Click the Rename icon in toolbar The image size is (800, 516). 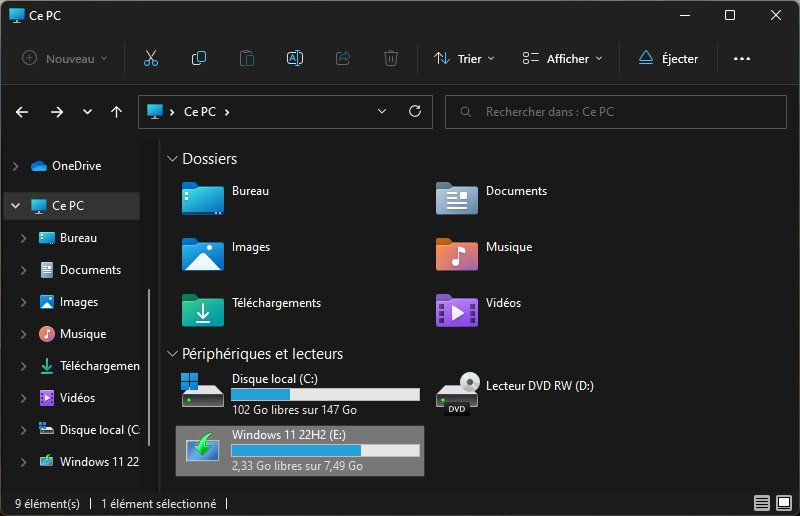click(295, 58)
